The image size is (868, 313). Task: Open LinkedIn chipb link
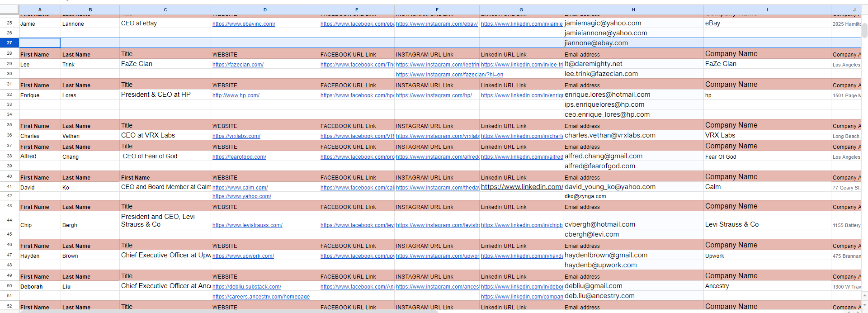click(x=522, y=225)
